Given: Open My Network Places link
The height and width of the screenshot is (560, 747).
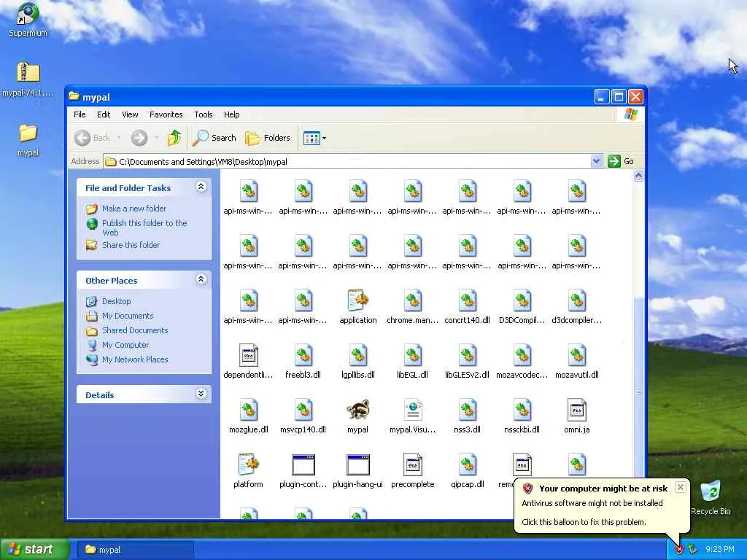Looking at the screenshot, I should coord(135,359).
